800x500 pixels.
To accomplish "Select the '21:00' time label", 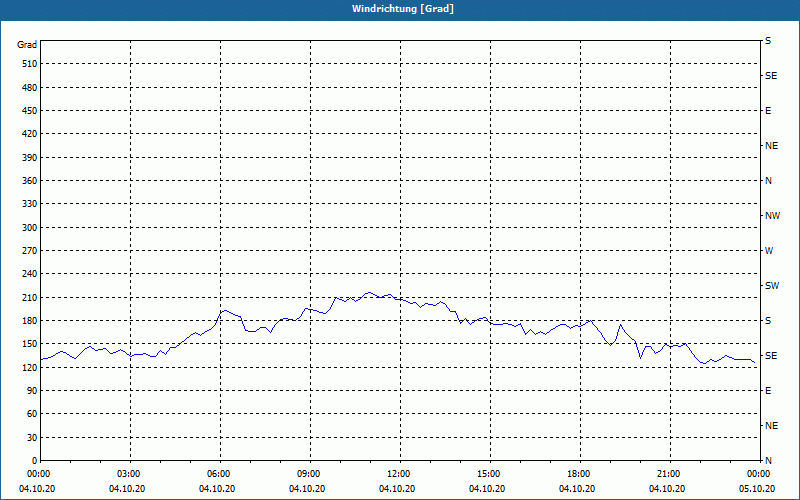I will 668,473.
